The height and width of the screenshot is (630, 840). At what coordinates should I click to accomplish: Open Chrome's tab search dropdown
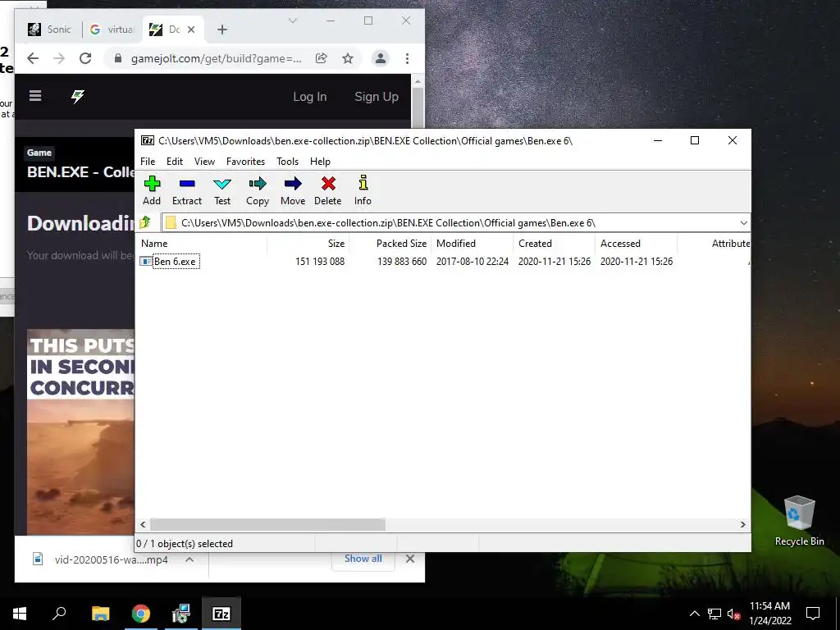click(293, 21)
